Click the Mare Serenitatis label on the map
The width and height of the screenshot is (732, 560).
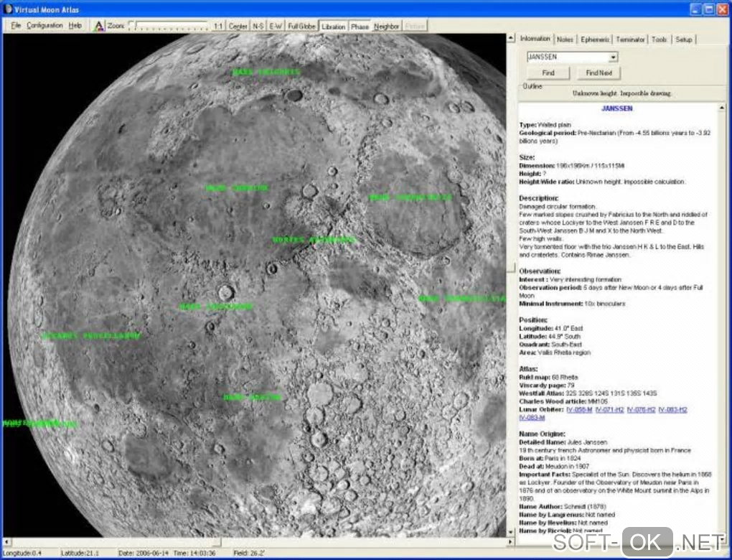click(410, 197)
